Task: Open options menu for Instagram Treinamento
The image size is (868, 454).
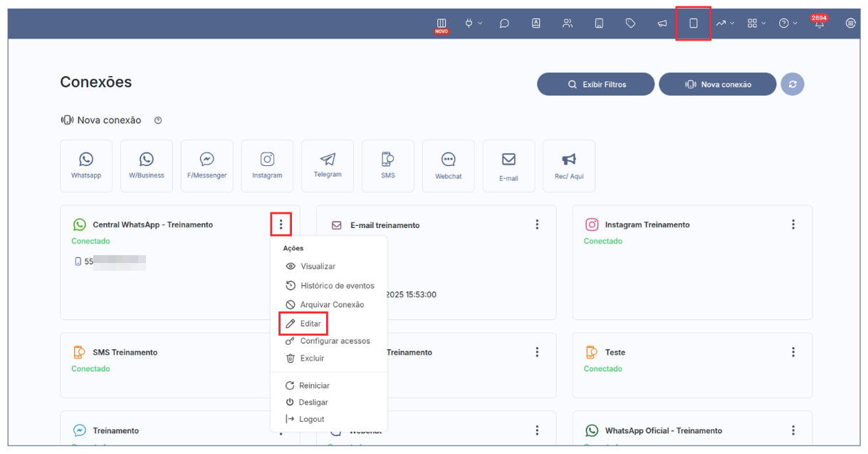Action: [x=793, y=225]
